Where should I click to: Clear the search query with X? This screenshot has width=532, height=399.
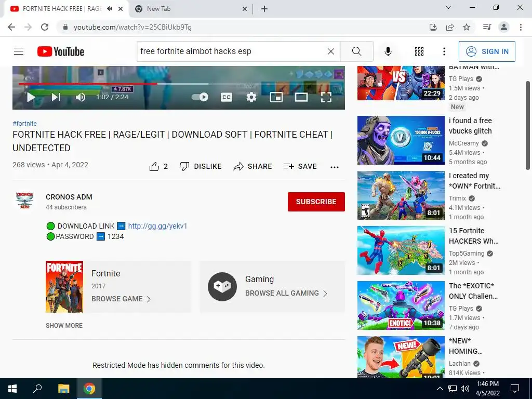pos(331,51)
